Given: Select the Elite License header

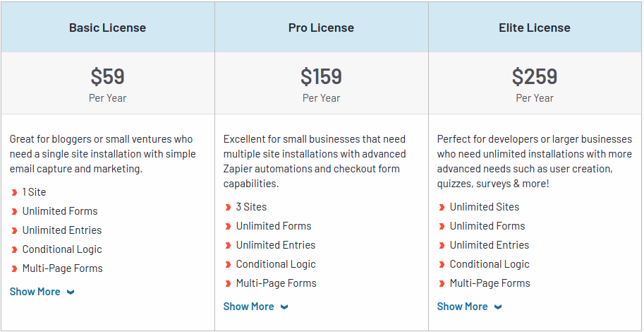Looking at the screenshot, I should click(x=535, y=28).
